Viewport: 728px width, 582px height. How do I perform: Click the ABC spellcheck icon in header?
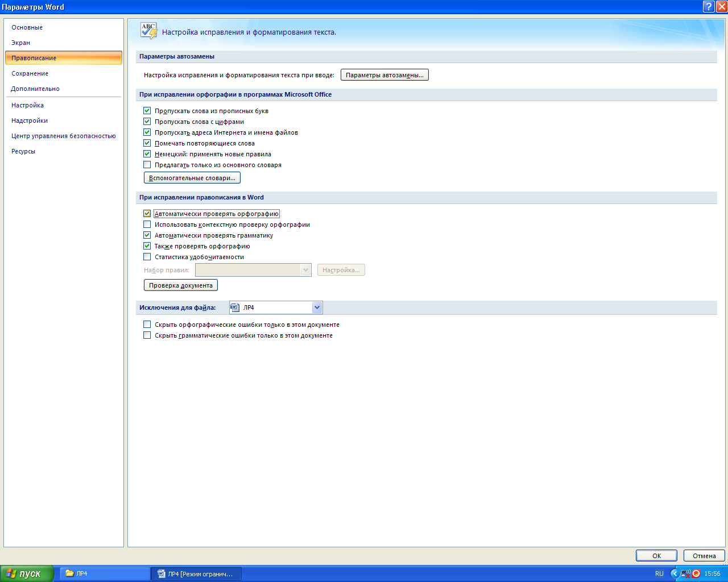(148, 31)
